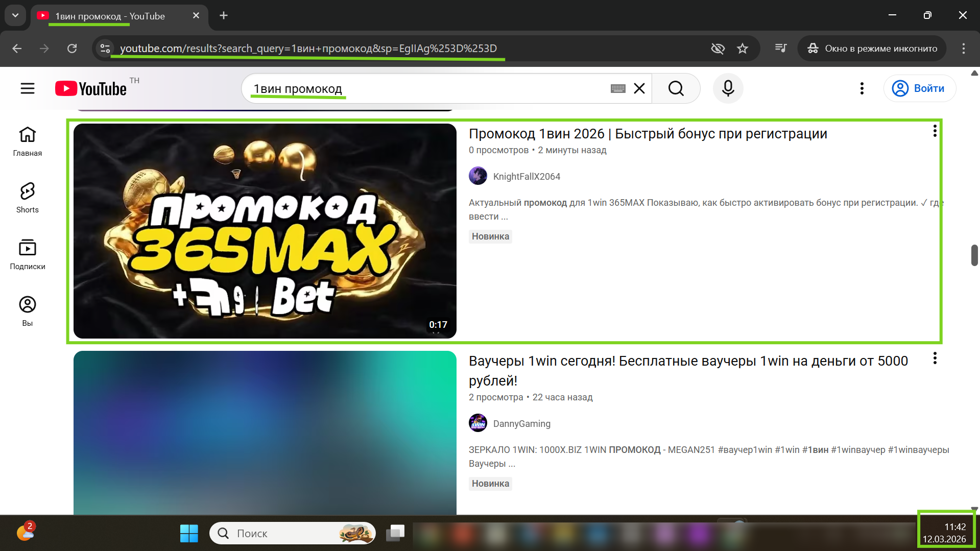Image resolution: width=980 pixels, height=551 pixels.
Task: Open the clock and date in system tray
Action: pos(945,533)
